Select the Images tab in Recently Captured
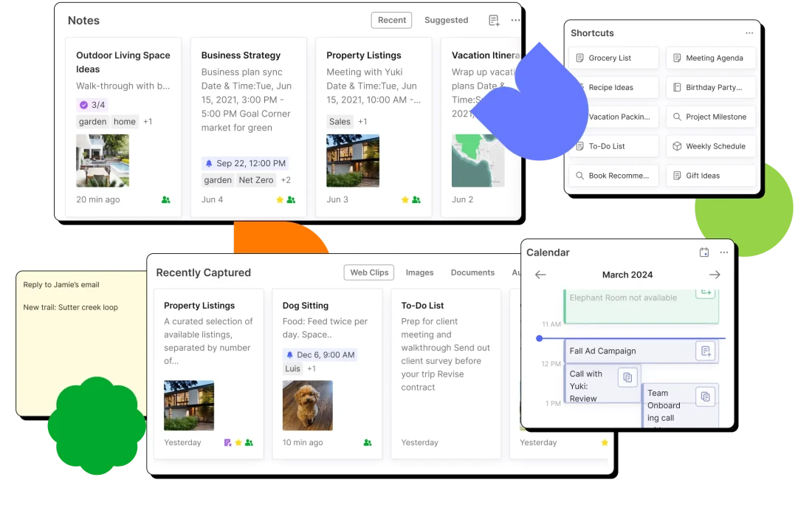Viewport: 812px width, 505px height. click(x=419, y=272)
